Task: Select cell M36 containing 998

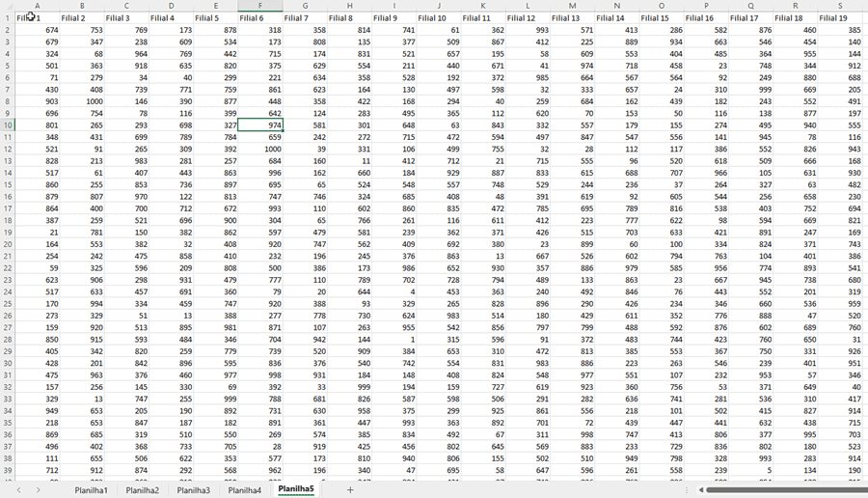Action: pos(572,435)
